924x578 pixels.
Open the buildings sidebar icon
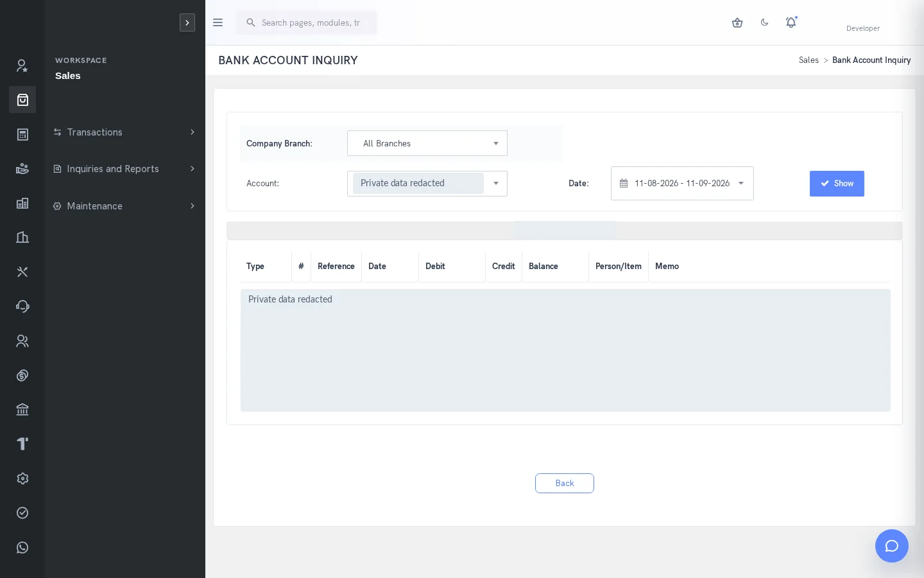pos(22,238)
